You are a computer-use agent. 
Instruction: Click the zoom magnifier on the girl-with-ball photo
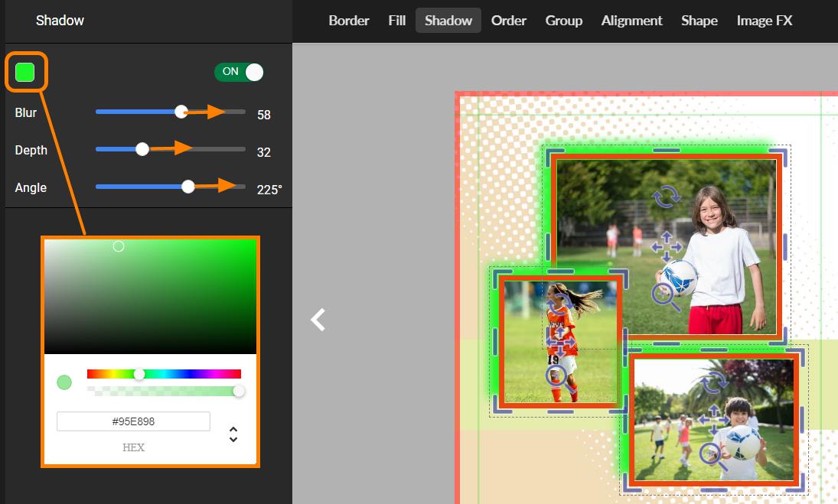[x=666, y=297]
